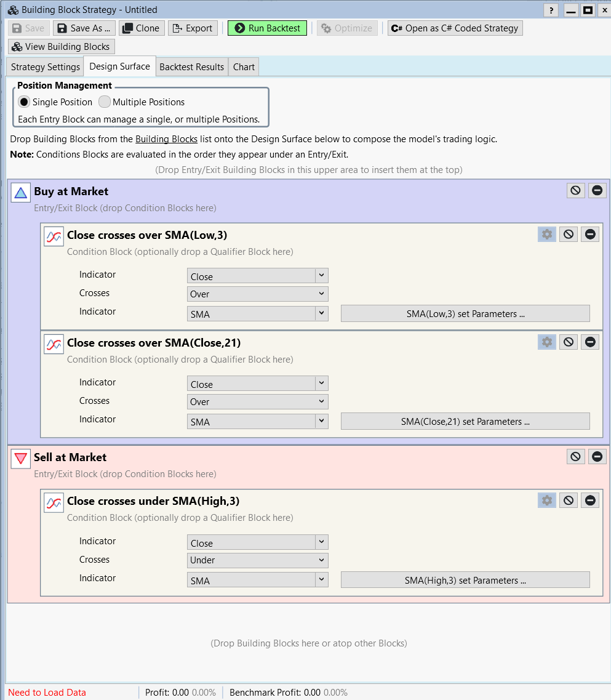Viewport: 611px width, 700px height.
Task: Click the Building Blocks hyperlink in instructions
Action: tap(166, 139)
